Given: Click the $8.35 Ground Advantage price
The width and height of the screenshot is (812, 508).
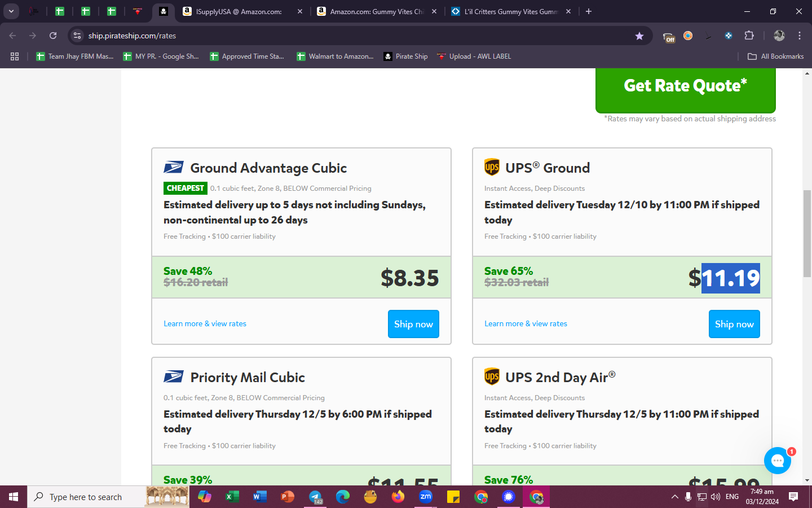Looking at the screenshot, I should click(x=409, y=278).
